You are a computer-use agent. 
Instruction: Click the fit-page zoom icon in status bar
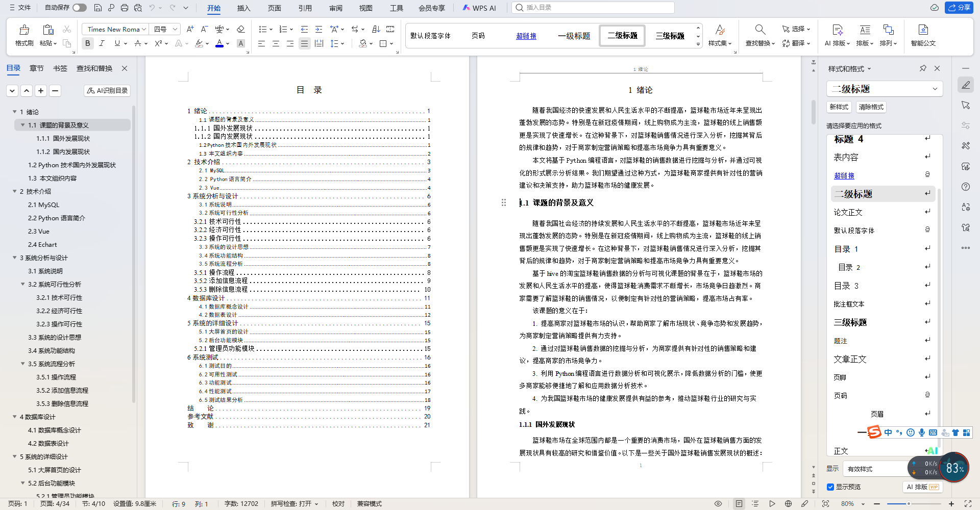(x=825, y=504)
